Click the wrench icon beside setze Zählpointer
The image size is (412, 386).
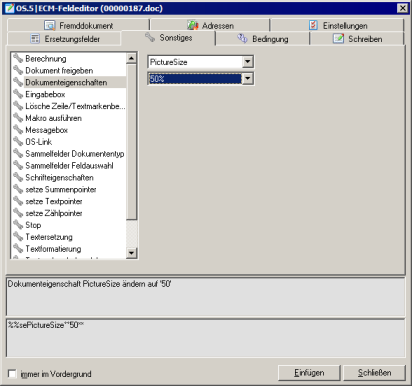point(18,213)
